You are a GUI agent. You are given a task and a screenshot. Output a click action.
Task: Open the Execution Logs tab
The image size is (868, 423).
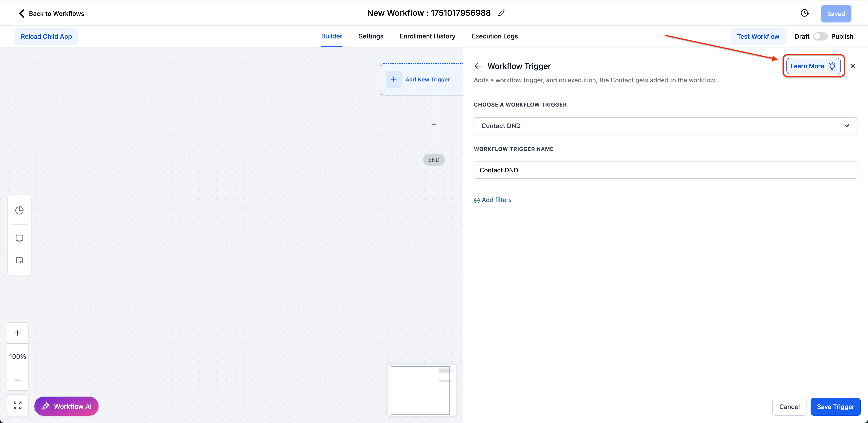(x=494, y=36)
